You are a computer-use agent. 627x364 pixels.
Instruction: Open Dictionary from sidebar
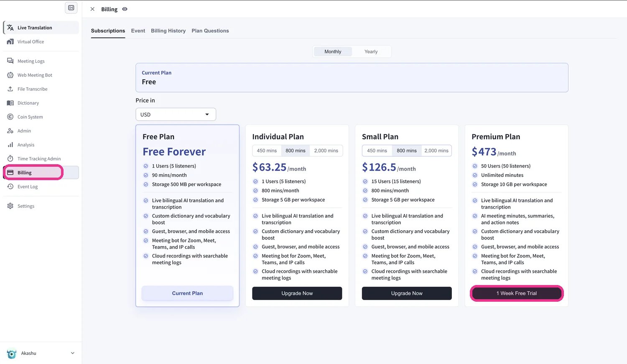[x=41, y=103]
